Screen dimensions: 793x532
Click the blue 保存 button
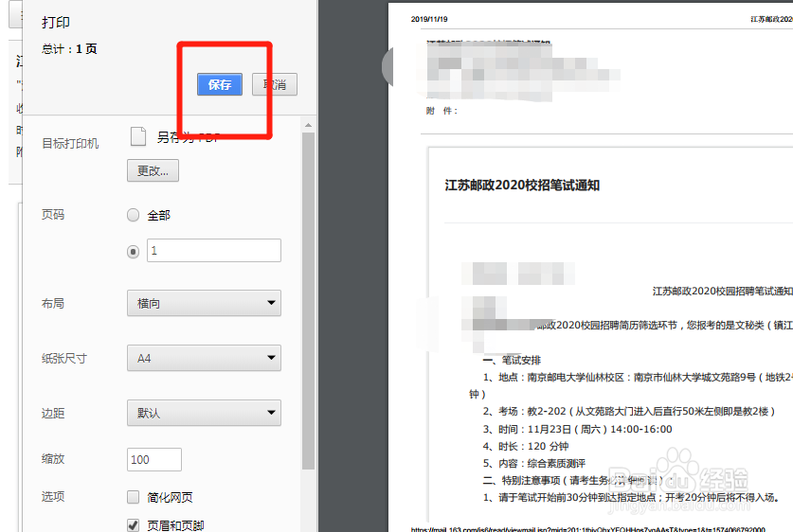coord(220,84)
